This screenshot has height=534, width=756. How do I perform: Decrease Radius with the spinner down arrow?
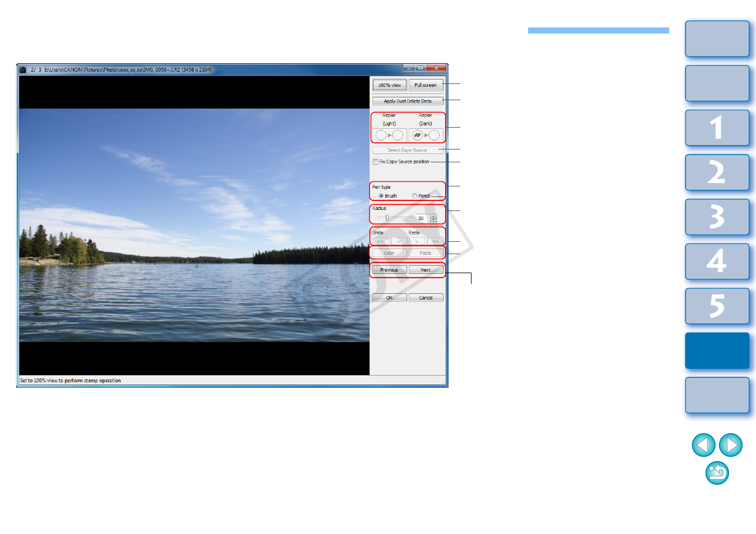click(x=433, y=220)
